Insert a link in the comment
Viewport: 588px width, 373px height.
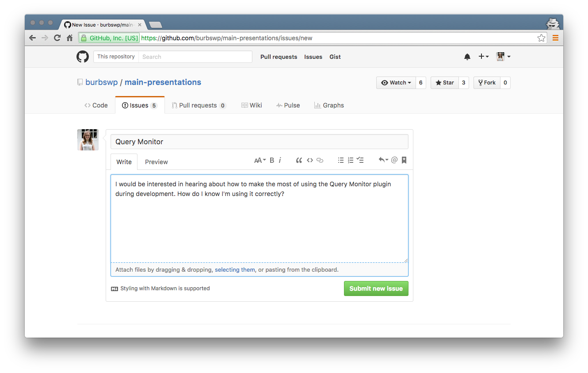coord(320,160)
